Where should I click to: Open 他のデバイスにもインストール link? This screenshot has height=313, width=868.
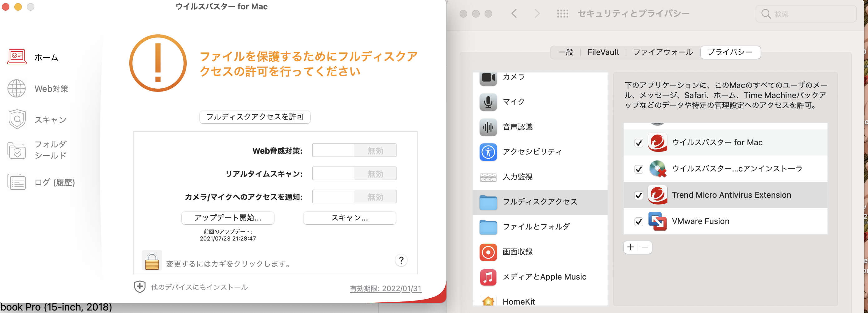click(199, 287)
